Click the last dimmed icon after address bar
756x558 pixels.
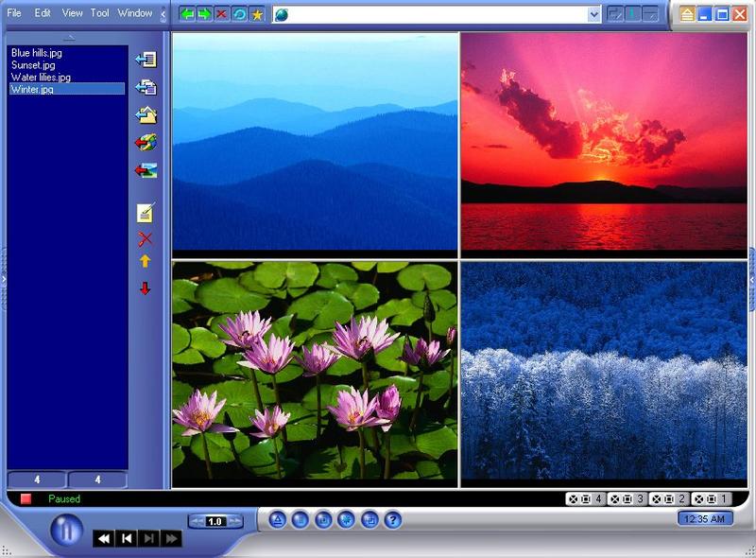tap(650, 14)
